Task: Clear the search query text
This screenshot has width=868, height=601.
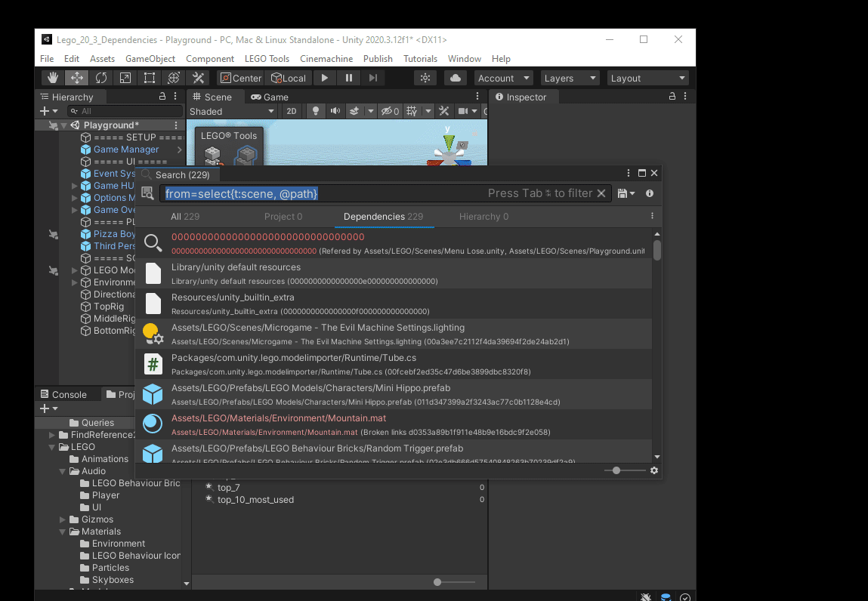Action: [601, 193]
